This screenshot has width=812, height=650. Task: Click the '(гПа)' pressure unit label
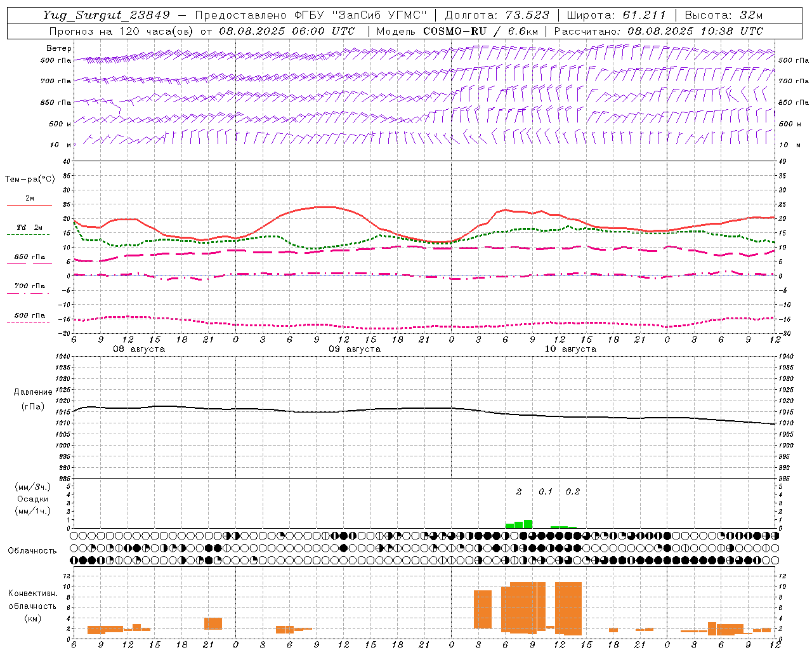pos(33,407)
